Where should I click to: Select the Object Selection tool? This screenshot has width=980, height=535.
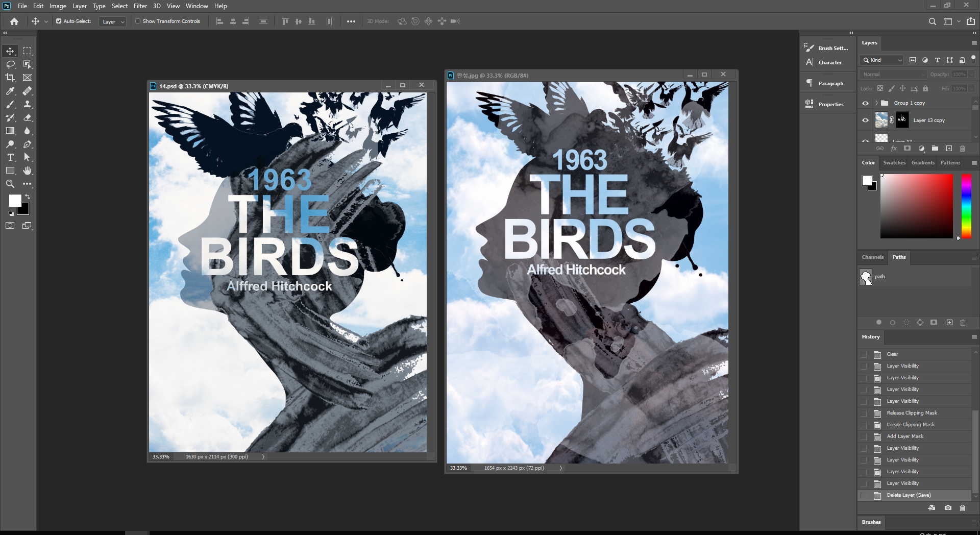(28, 64)
